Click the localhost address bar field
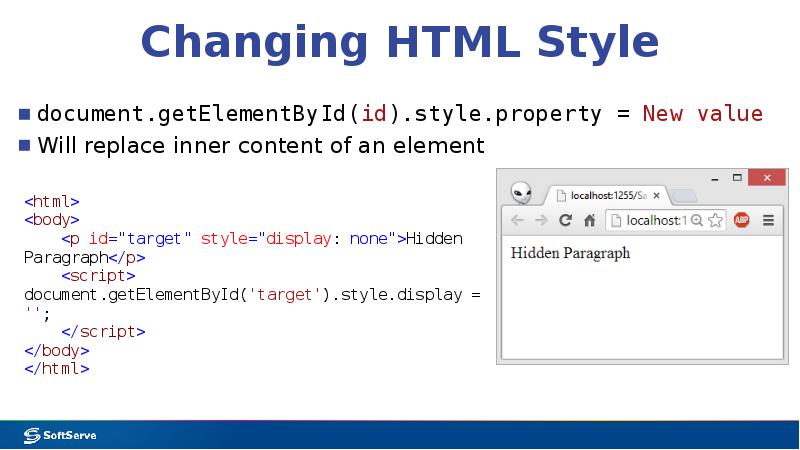Viewport: 800px width, 450px height. [x=665, y=220]
